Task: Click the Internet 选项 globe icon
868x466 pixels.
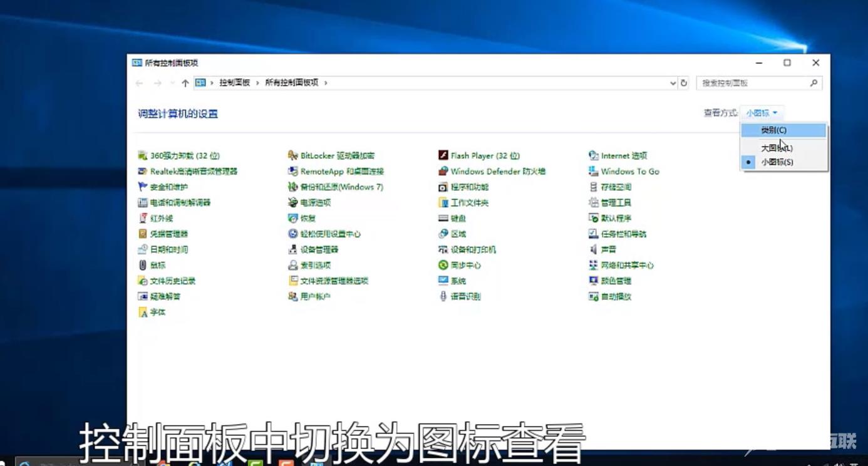Action: [593, 155]
